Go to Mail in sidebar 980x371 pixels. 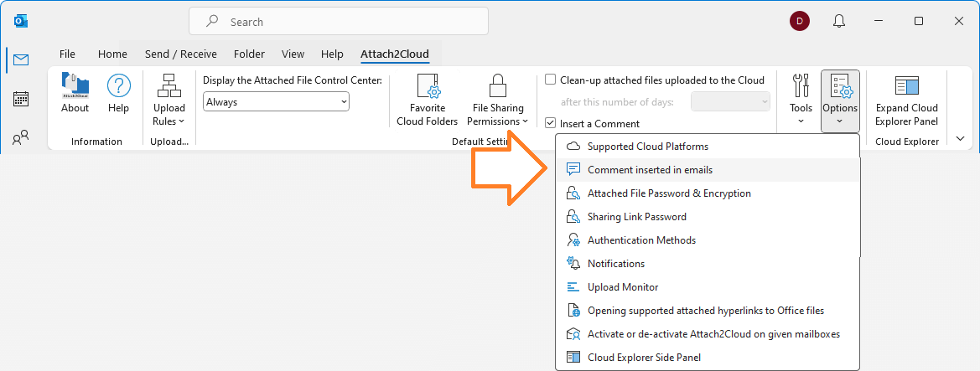(x=21, y=60)
